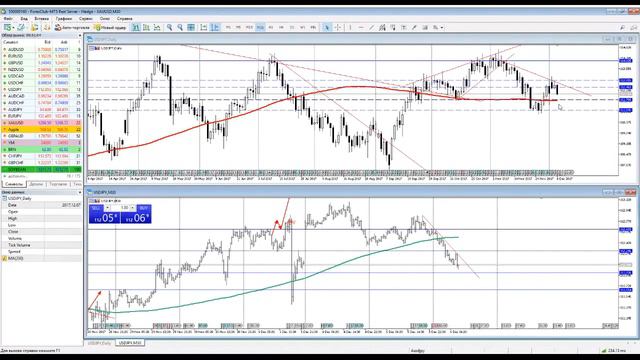Toggle the auto scroll chart icon
Screen dimensions: 640x360
[x=204, y=27]
